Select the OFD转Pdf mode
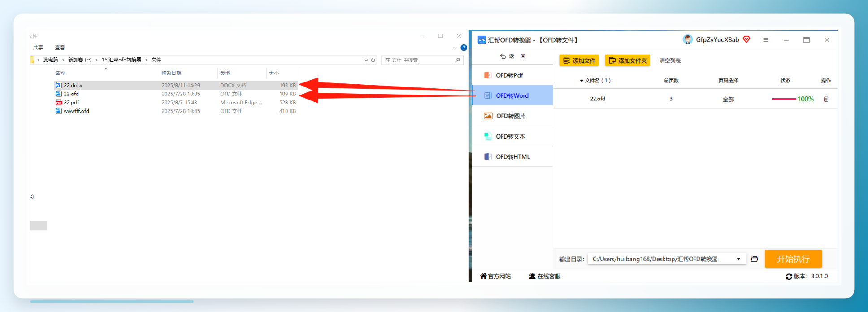 pyautogui.click(x=512, y=75)
